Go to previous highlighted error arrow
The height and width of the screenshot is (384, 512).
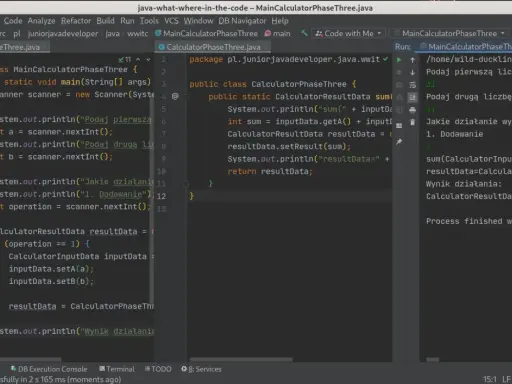coord(138,59)
